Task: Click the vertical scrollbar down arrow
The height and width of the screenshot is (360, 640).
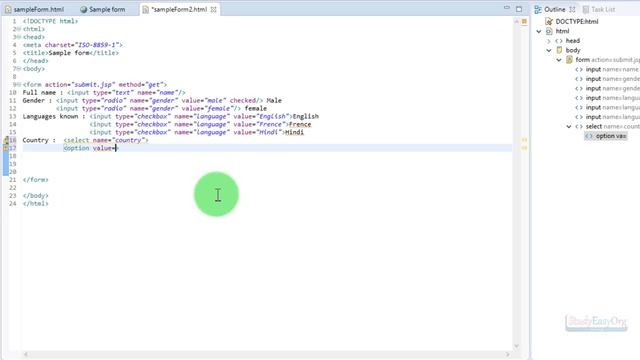Action: [x=517, y=346]
